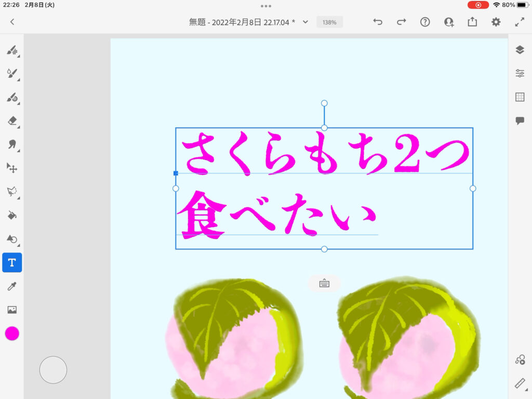Toggle the on-screen keyboard button
Viewport: 532px width, 399px height.
pos(324,283)
